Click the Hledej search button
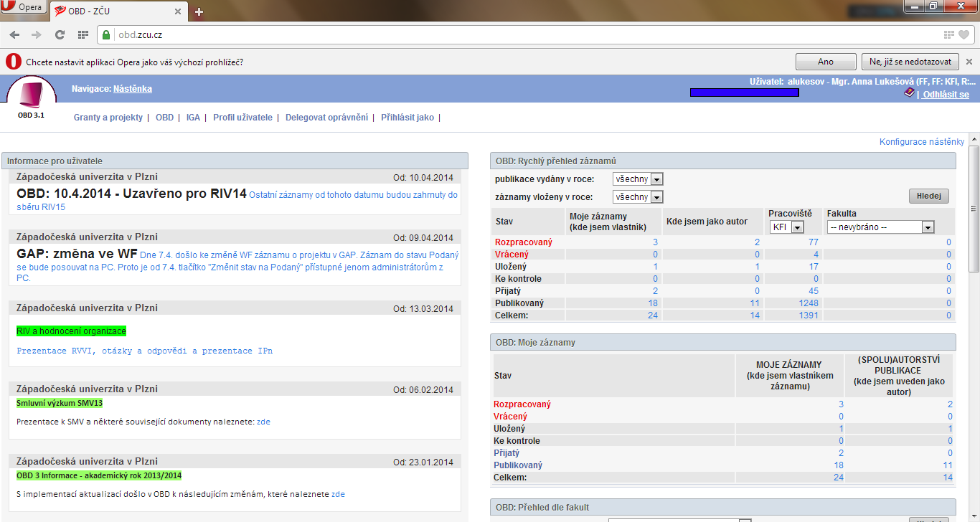980x522 pixels. [929, 196]
